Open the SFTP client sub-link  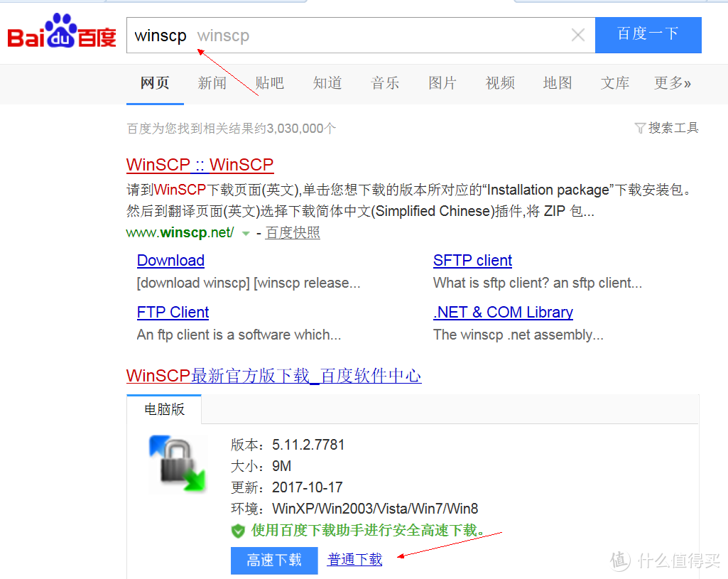pos(472,260)
